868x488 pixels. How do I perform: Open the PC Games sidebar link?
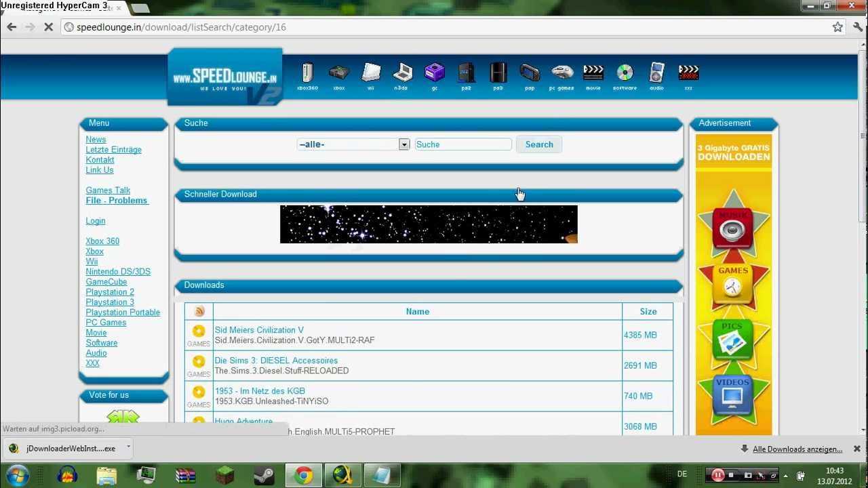click(106, 323)
